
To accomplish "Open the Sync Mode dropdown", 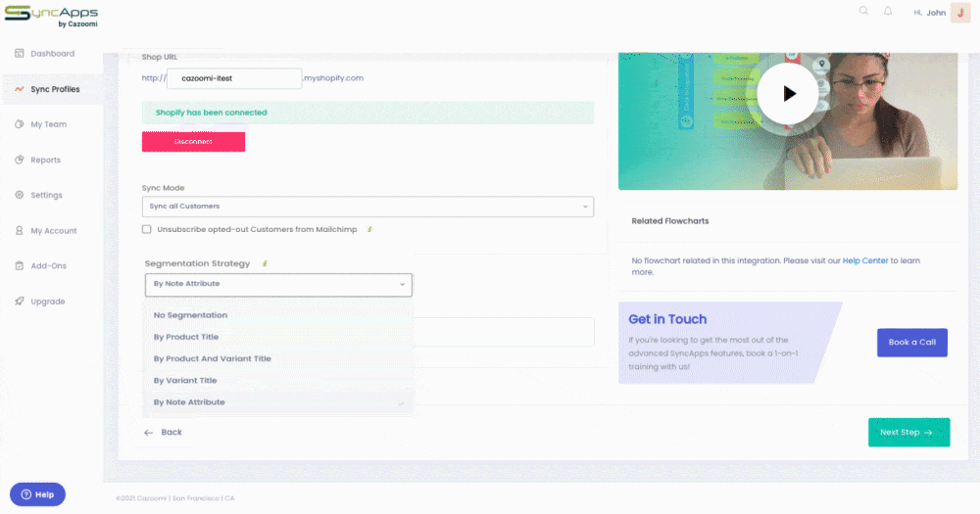I will point(367,207).
